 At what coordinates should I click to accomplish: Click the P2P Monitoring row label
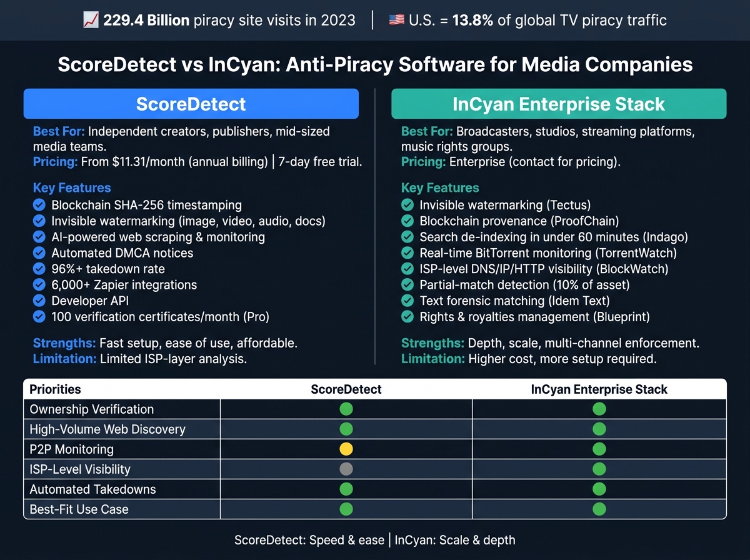pyautogui.click(x=72, y=449)
